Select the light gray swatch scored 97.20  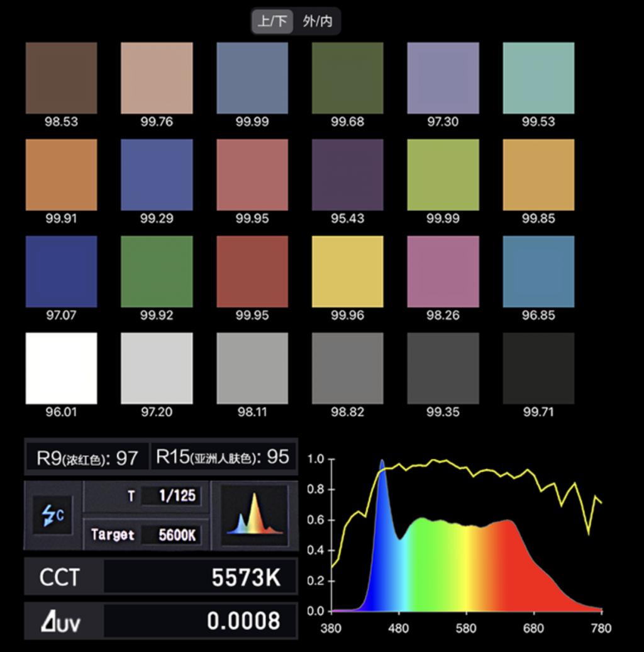[157, 368]
